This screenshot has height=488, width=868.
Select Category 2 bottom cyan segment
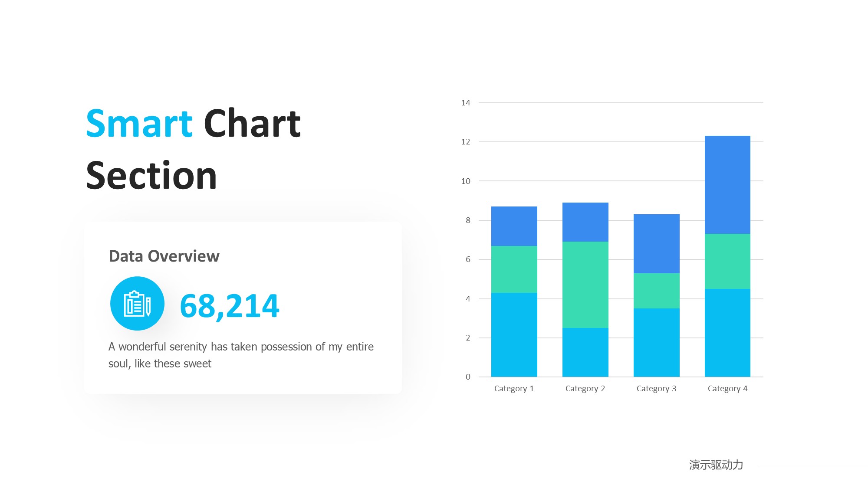(585, 352)
